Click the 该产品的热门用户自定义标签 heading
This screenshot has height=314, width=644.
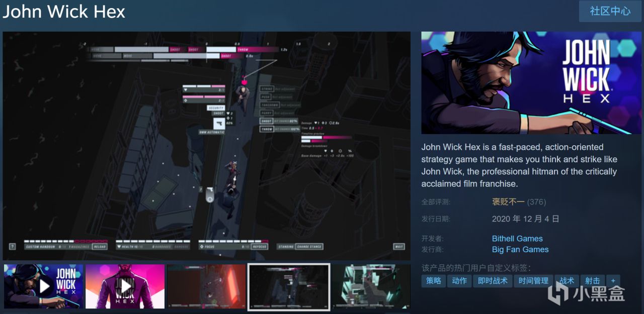pyautogui.click(x=476, y=268)
